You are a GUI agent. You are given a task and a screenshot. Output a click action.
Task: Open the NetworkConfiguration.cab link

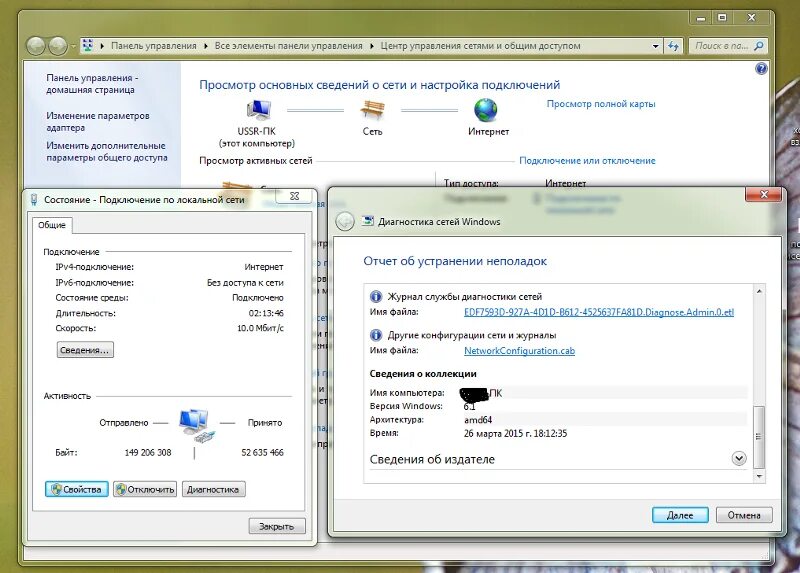519,351
